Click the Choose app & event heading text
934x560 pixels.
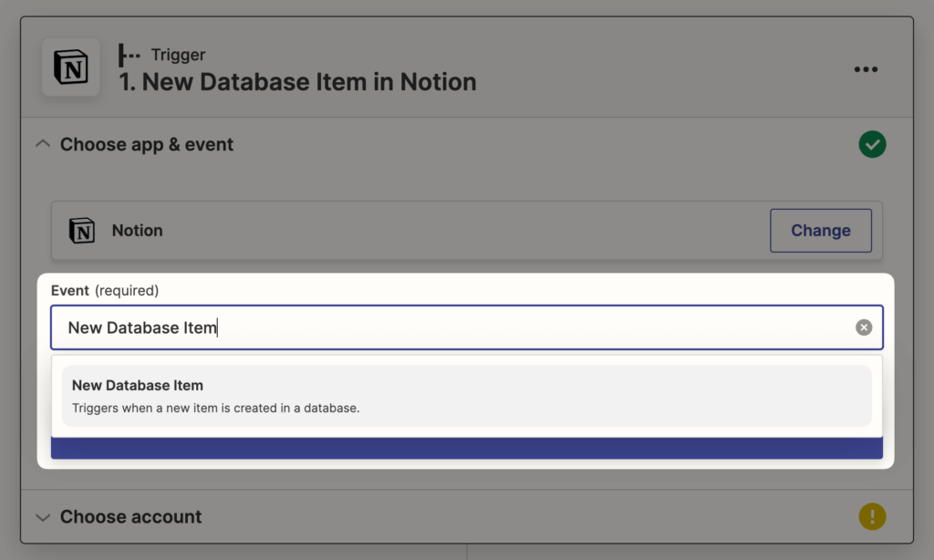(147, 144)
